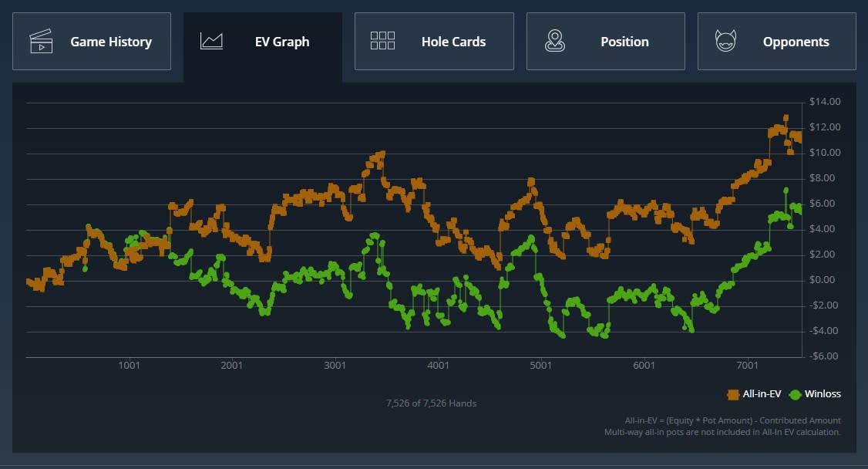
Task: Click the $10.00 y-axis label
Action: tap(825, 152)
